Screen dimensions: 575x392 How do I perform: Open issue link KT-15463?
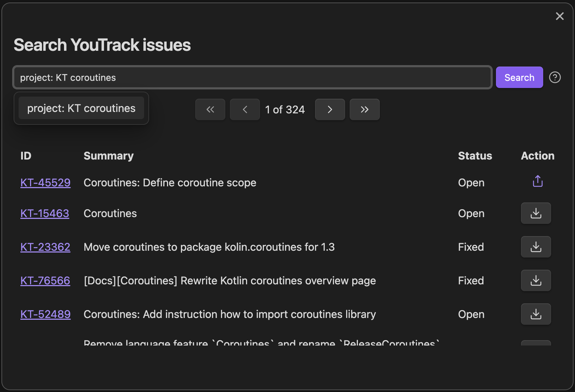(x=45, y=214)
